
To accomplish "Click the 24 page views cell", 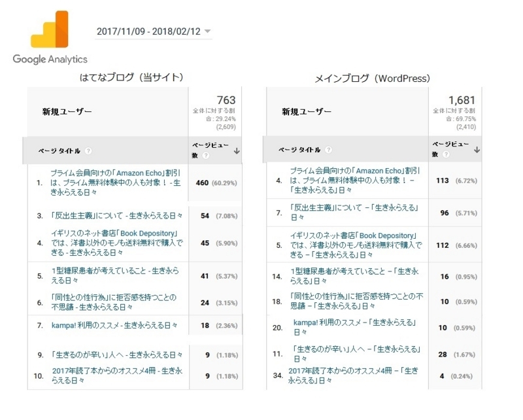I will pyautogui.click(x=205, y=303).
